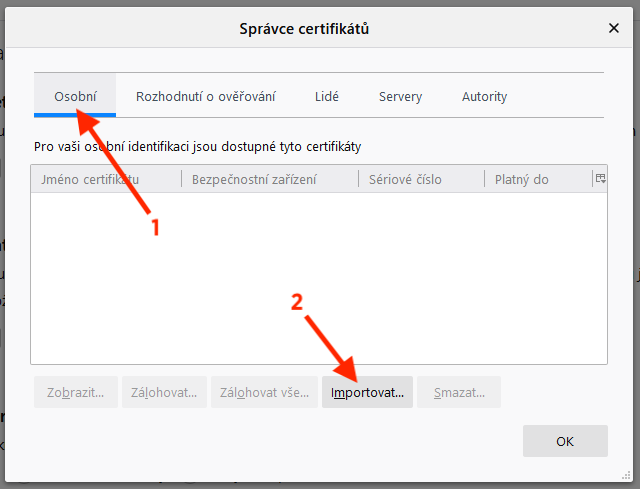The width and height of the screenshot is (640, 489).
Task: Select the Lidé tab
Action: [x=326, y=97]
